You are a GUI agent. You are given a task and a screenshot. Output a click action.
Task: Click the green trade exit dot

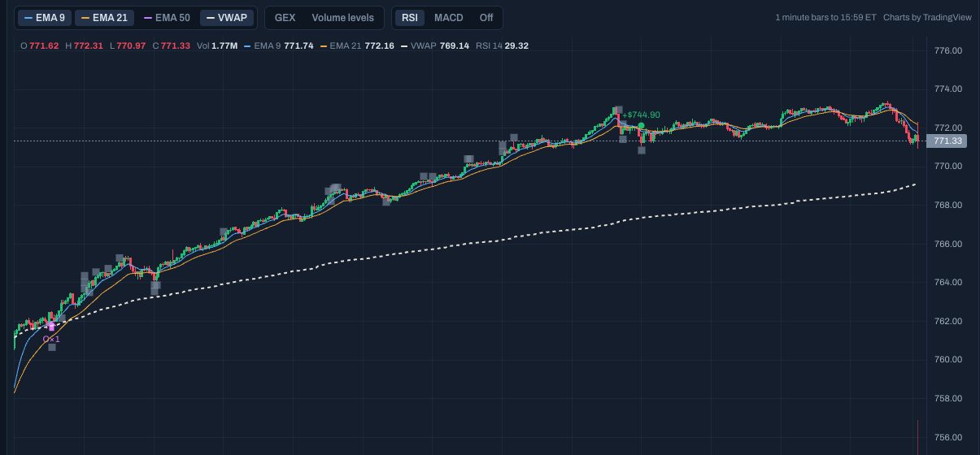(x=641, y=126)
